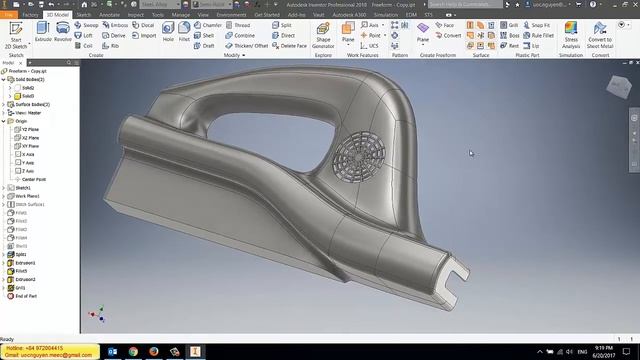
Task: Select the Shell tool
Action: (204, 36)
